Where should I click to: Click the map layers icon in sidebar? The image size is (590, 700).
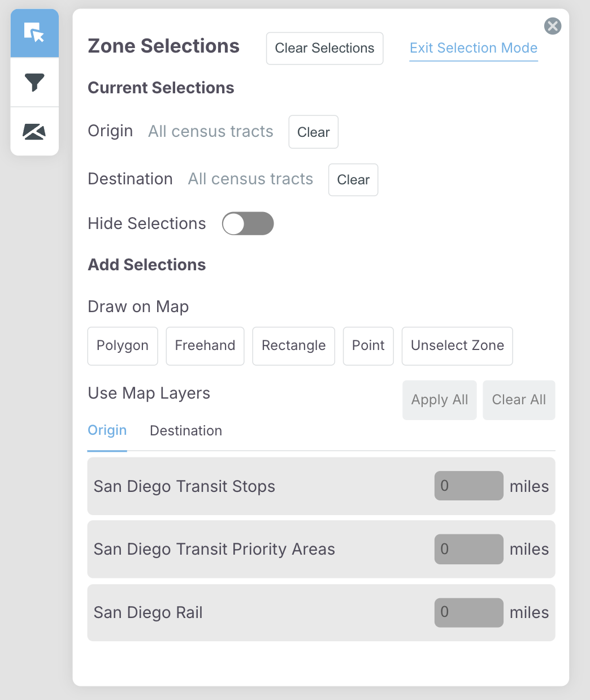click(34, 131)
